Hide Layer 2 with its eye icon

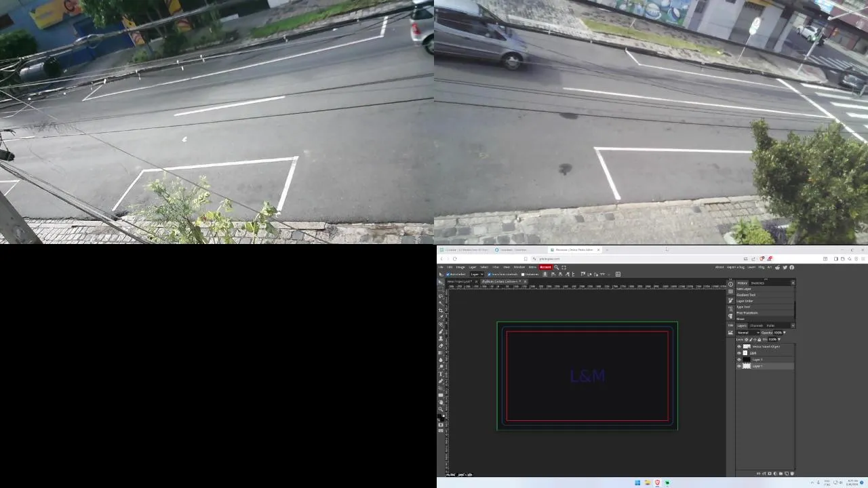(739, 359)
